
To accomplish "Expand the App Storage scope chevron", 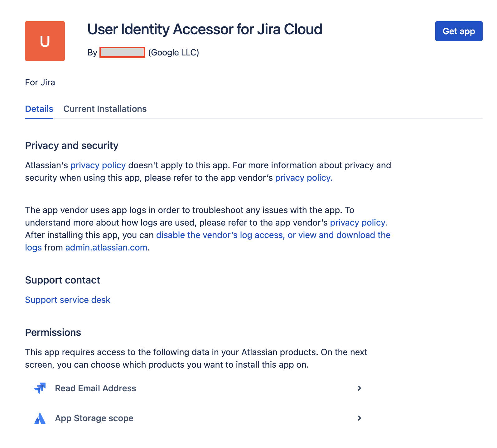I will point(359,418).
